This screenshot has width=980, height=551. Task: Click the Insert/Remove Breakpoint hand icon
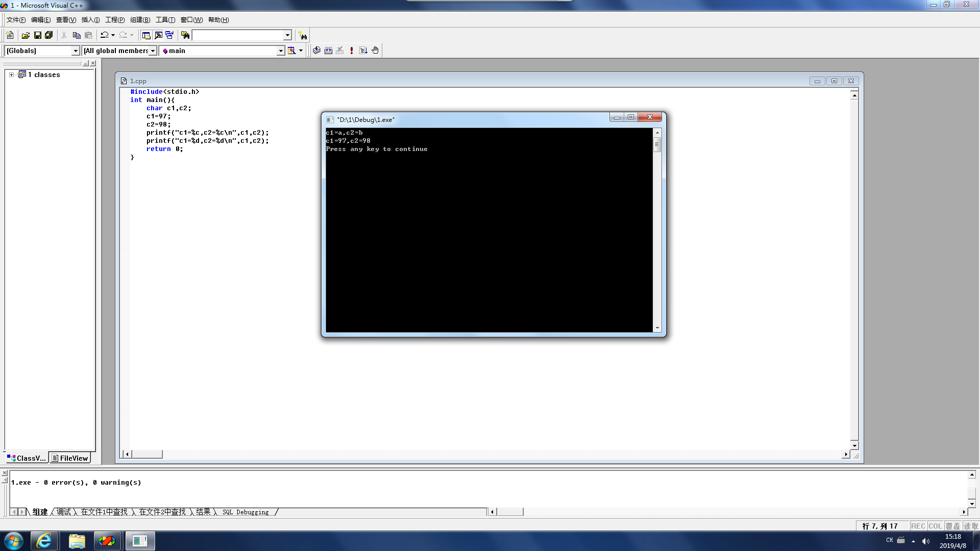[375, 51]
